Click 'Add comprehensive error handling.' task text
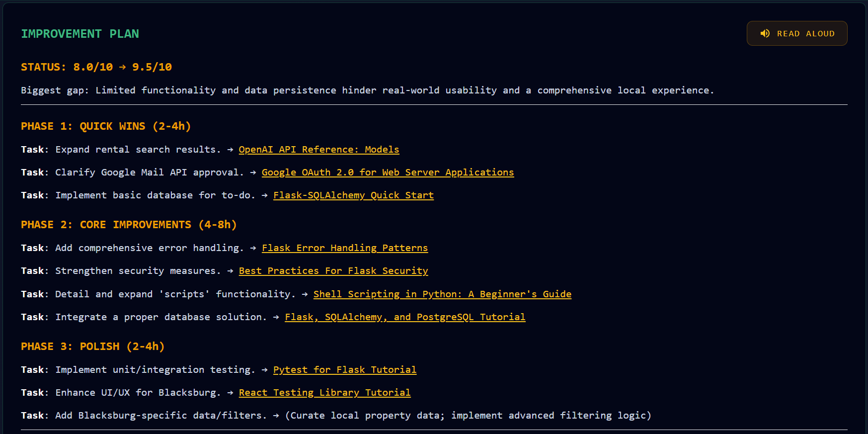This screenshot has height=434, width=868. pyautogui.click(x=150, y=248)
